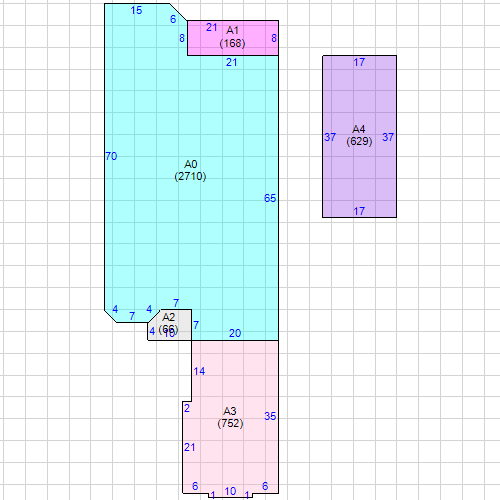Click the 17 dimension on A4's top edge
The height and width of the screenshot is (500, 500).
pyautogui.click(x=359, y=62)
